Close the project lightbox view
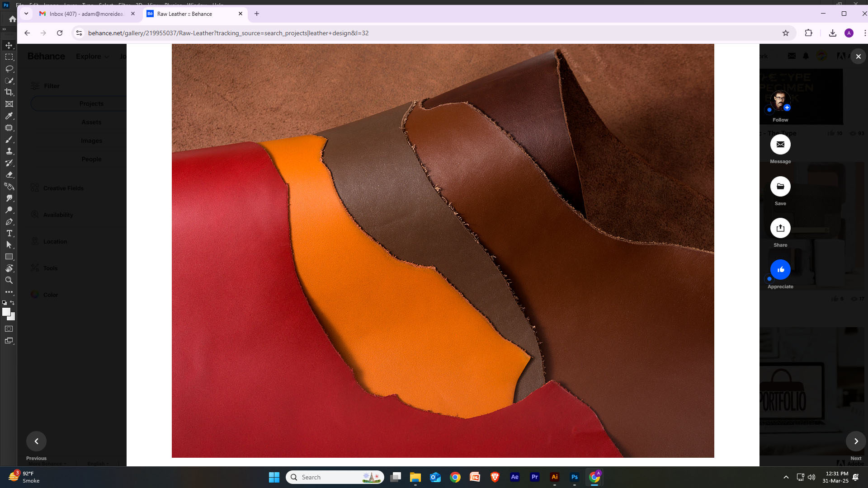The image size is (868, 488). (x=858, y=56)
